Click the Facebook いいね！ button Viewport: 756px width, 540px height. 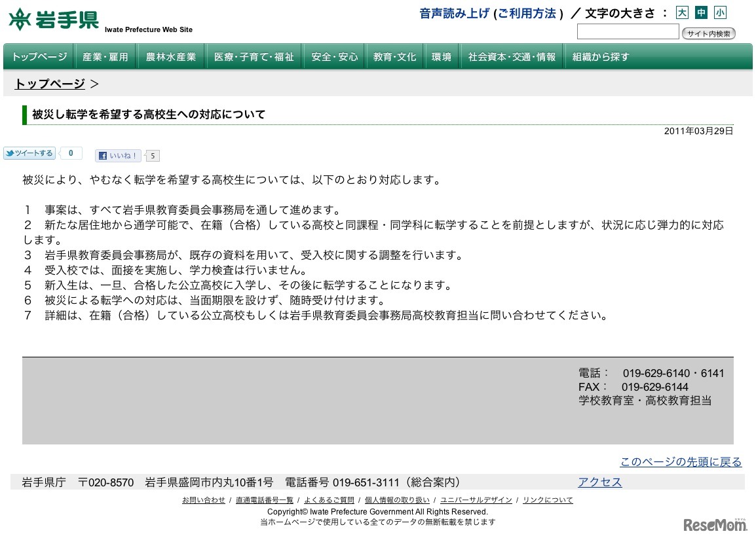pyautogui.click(x=118, y=156)
